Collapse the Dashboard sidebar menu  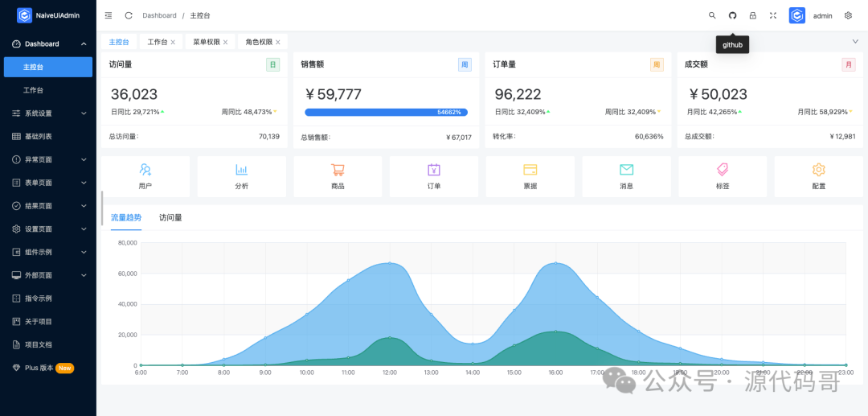tap(84, 43)
